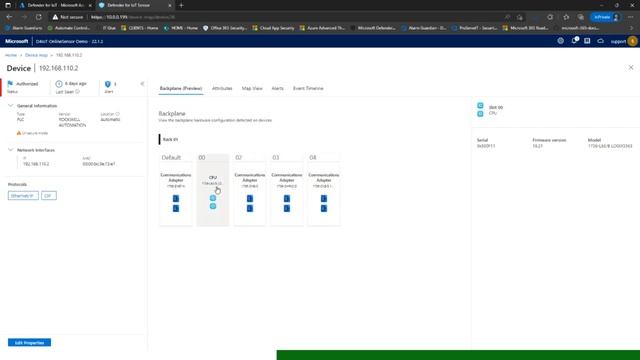Open the documentation book icon in header
Image resolution: width=640 pixels, height=360 pixels.
click(587, 41)
